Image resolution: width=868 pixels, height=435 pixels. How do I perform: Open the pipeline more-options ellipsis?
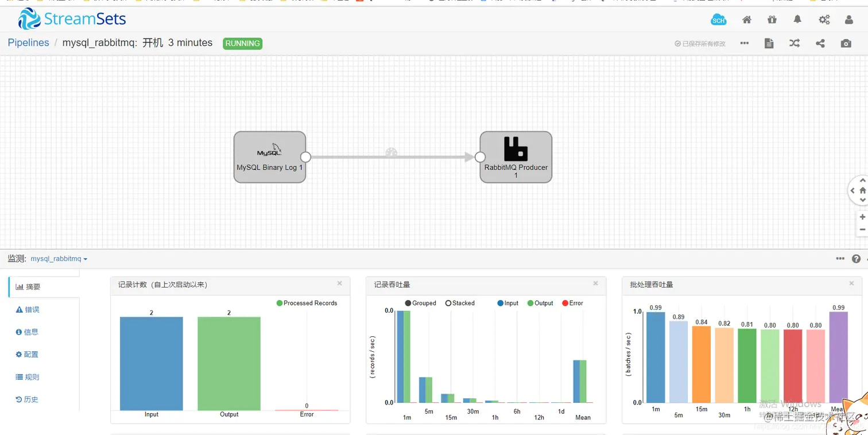point(745,43)
